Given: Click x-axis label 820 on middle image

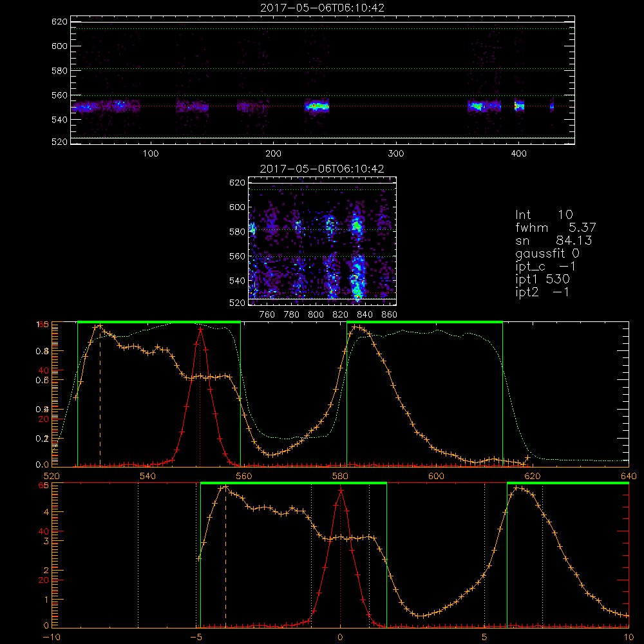Looking at the screenshot, I should click(341, 315).
